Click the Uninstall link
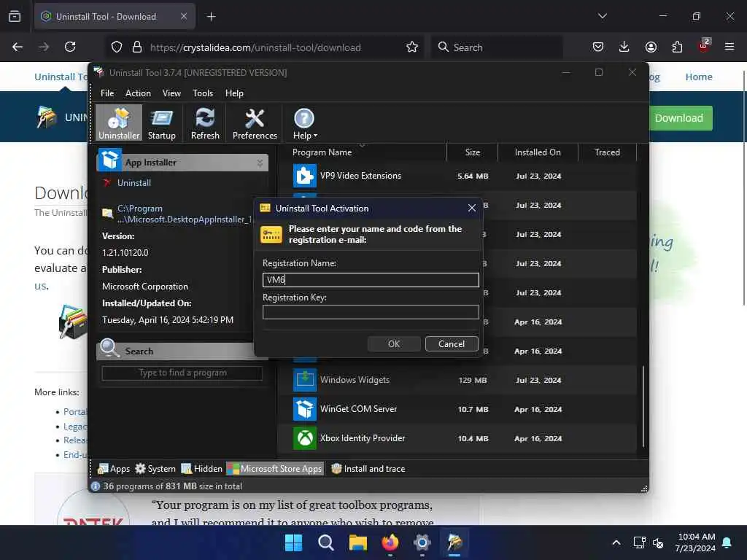 pyautogui.click(x=134, y=183)
